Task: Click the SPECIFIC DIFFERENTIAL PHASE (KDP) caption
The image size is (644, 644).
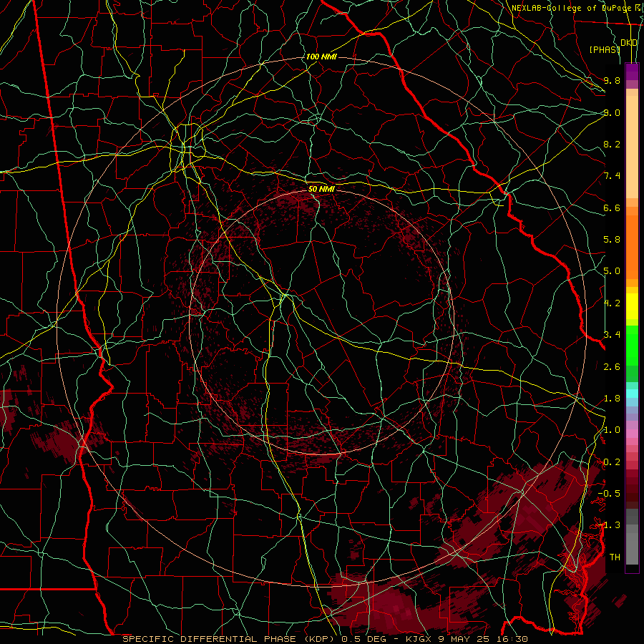Action: [228, 639]
